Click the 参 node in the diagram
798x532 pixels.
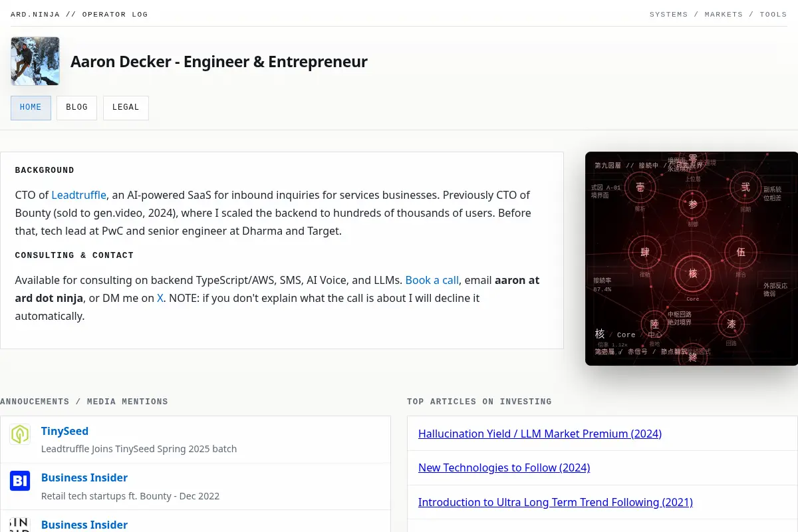(x=693, y=204)
